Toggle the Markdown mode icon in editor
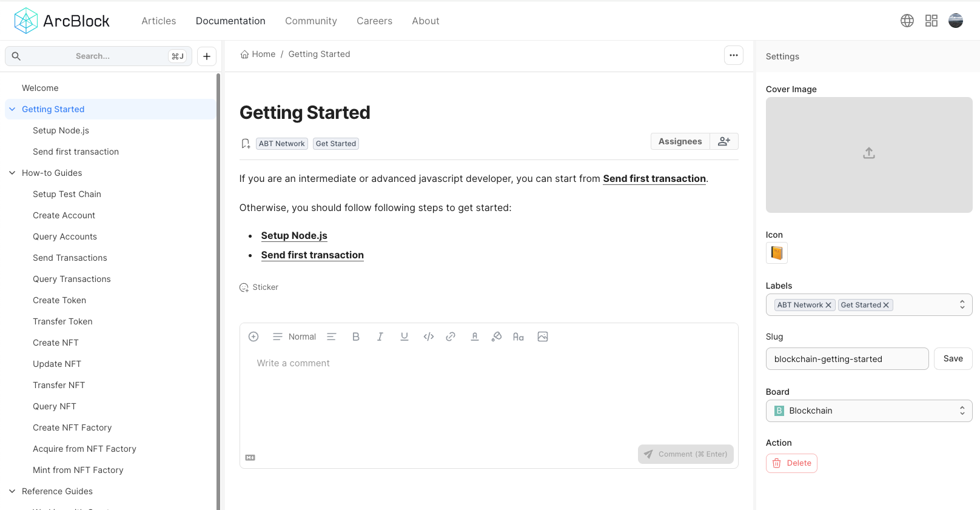Image resolution: width=980 pixels, height=510 pixels. pos(250,458)
